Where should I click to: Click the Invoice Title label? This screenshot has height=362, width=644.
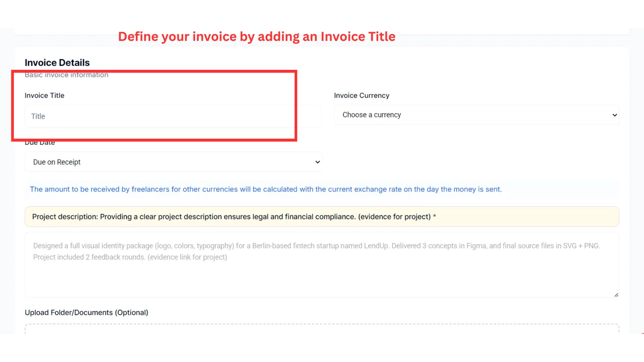pyautogui.click(x=45, y=95)
